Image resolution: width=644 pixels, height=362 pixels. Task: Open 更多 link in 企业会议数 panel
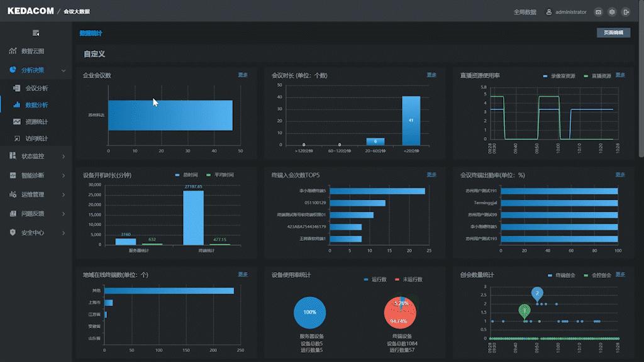(243, 75)
